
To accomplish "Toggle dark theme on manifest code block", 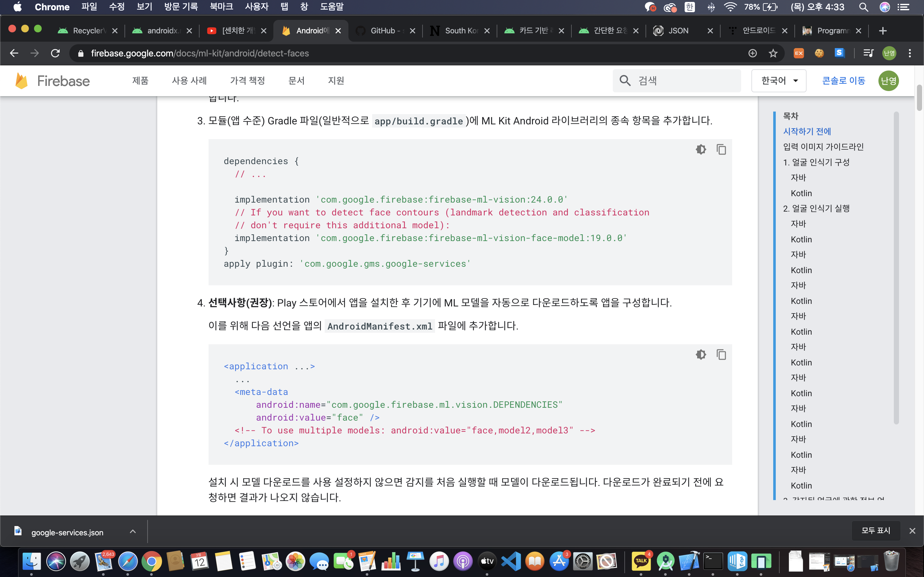I will point(701,355).
